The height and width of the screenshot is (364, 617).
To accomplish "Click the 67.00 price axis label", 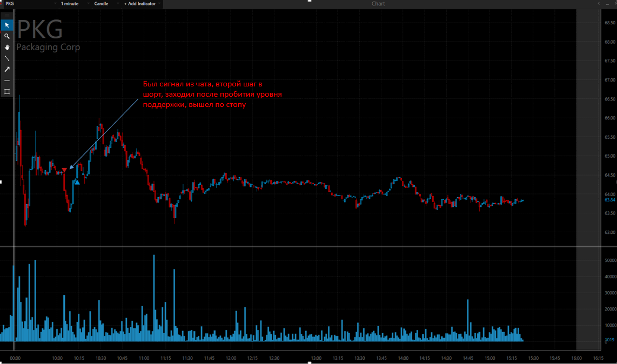I will click(609, 80).
